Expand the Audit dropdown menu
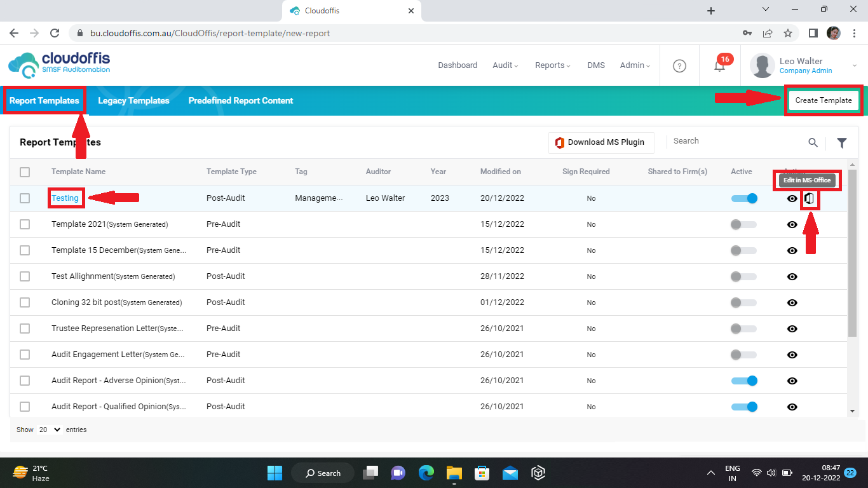The width and height of the screenshot is (868, 488). tap(505, 65)
